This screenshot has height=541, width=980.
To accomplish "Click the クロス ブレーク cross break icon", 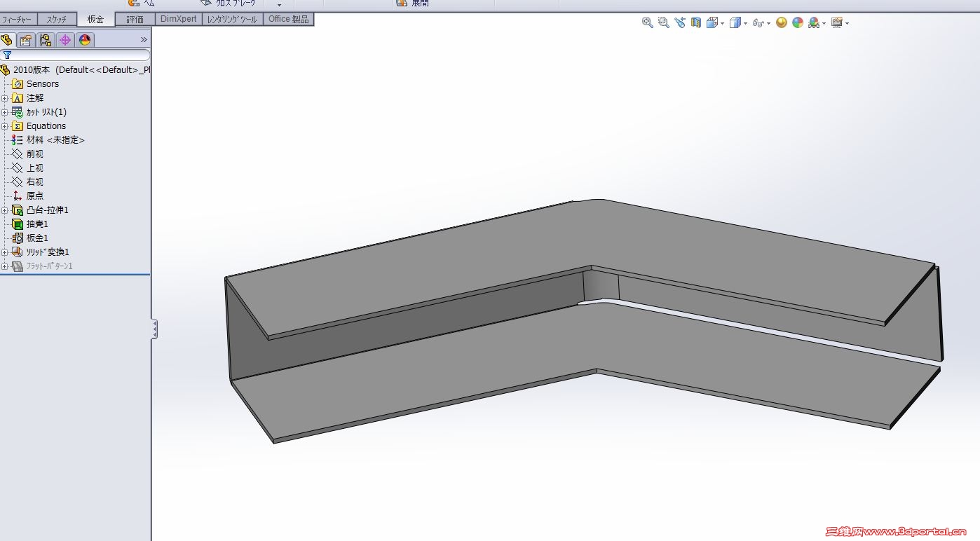I will pyautogui.click(x=206, y=3).
